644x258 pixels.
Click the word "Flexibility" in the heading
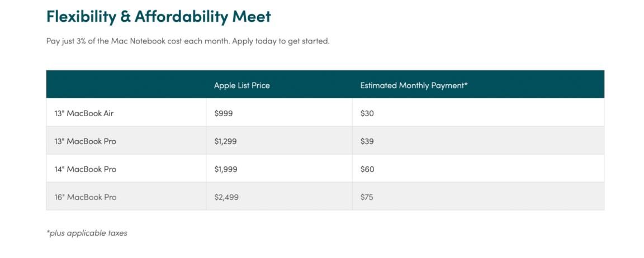pyautogui.click(x=80, y=17)
